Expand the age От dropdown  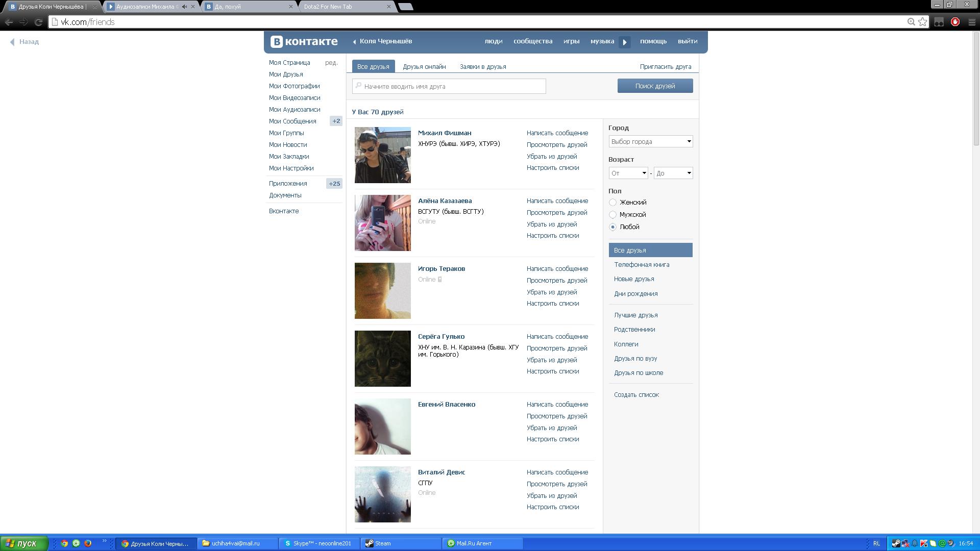pyautogui.click(x=628, y=173)
